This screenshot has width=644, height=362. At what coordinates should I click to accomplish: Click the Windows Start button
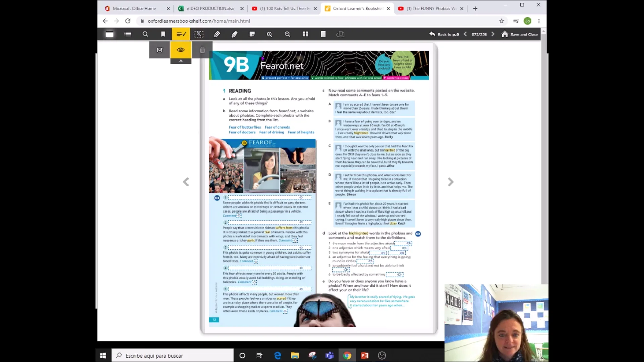coord(103,355)
